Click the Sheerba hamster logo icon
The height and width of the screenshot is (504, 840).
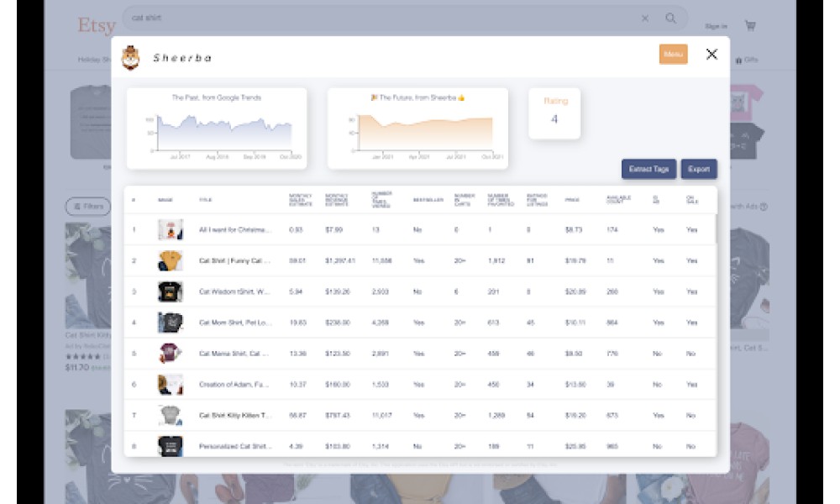coord(130,58)
